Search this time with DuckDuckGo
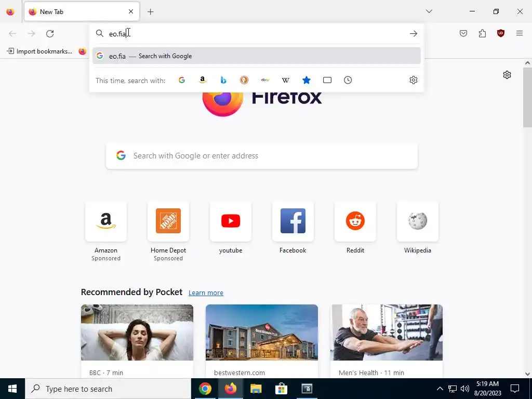The height and width of the screenshot is (399, 532). tap(244, 80)
